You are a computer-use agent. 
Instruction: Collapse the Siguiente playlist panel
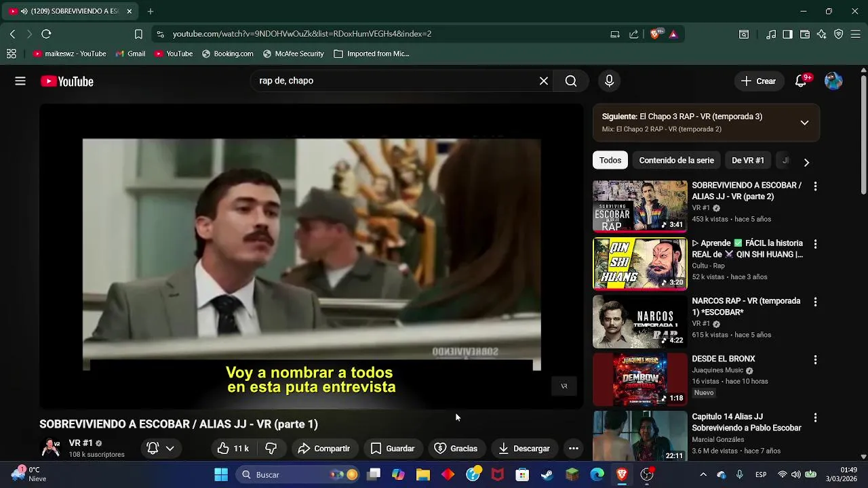[x=804, y=123]
